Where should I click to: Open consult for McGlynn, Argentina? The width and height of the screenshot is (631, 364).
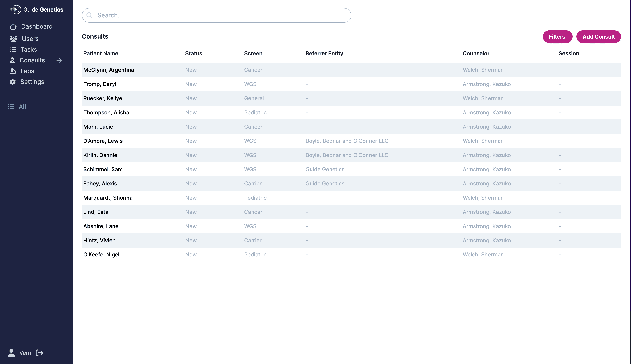(x=109, y=70)
